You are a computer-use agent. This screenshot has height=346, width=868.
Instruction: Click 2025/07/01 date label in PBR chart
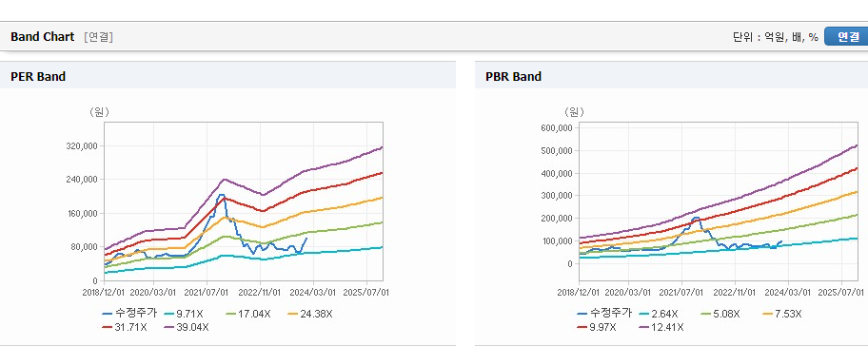point(841,292)
